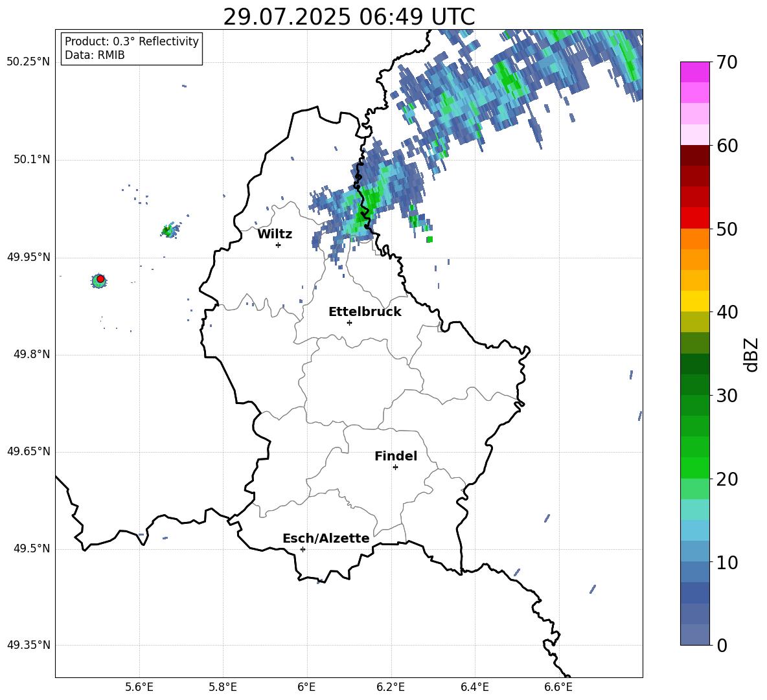Click the 6.6°E longitude label

(558, 687)
